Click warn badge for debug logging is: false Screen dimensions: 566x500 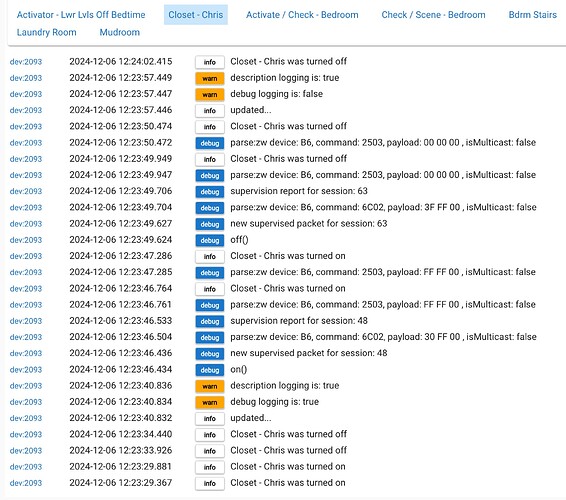(210, 95)
